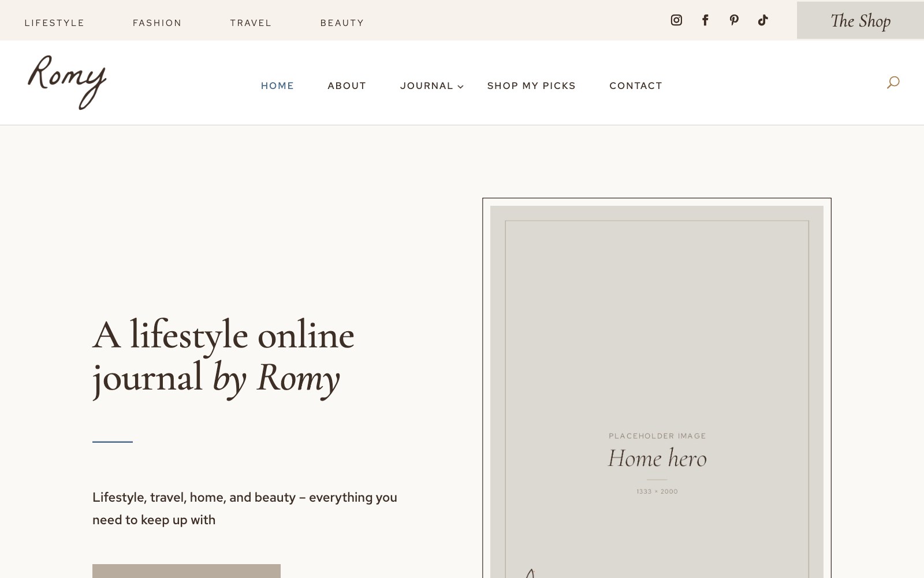This screenshot has height=578, width=924.
Task: Open the Pinterest social icon
Action: coord(734,20)
